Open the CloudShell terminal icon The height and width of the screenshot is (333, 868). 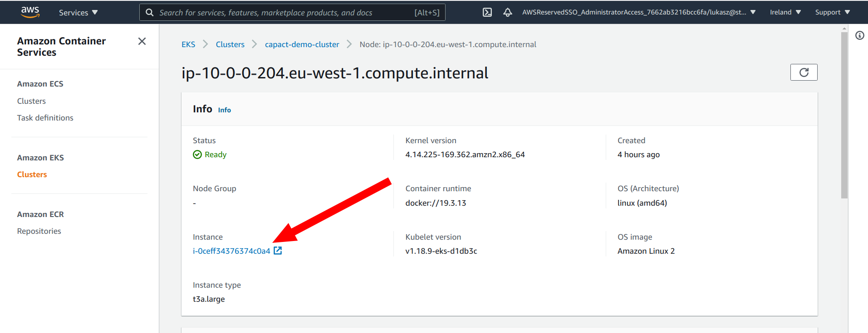(x=487, y=12)
